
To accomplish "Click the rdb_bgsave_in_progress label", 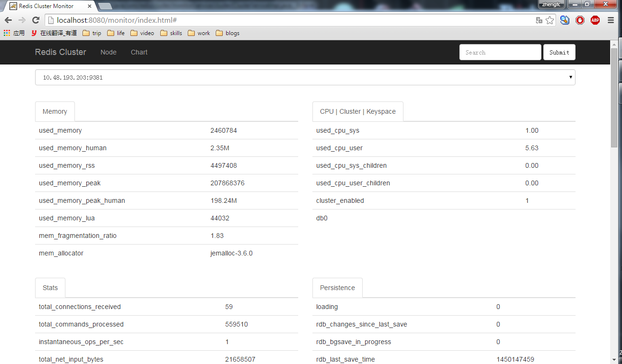I will pos(354,342).
